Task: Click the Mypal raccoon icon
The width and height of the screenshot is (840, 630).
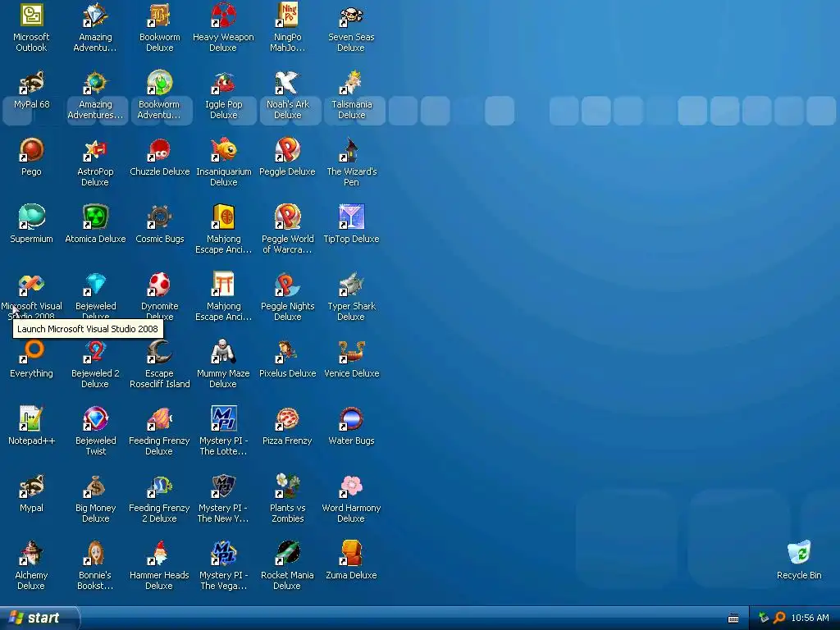Action: [32, 486]
